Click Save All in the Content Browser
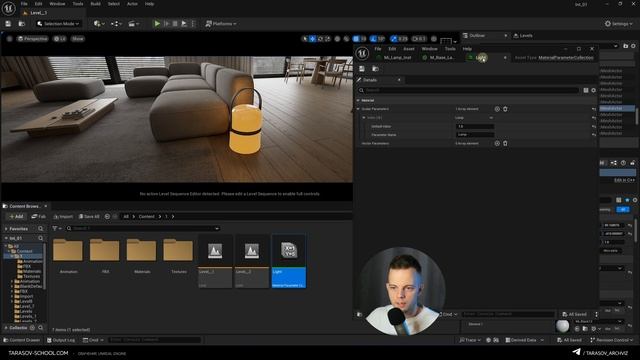This screenshot has width=640, height=360. [89, 216]
